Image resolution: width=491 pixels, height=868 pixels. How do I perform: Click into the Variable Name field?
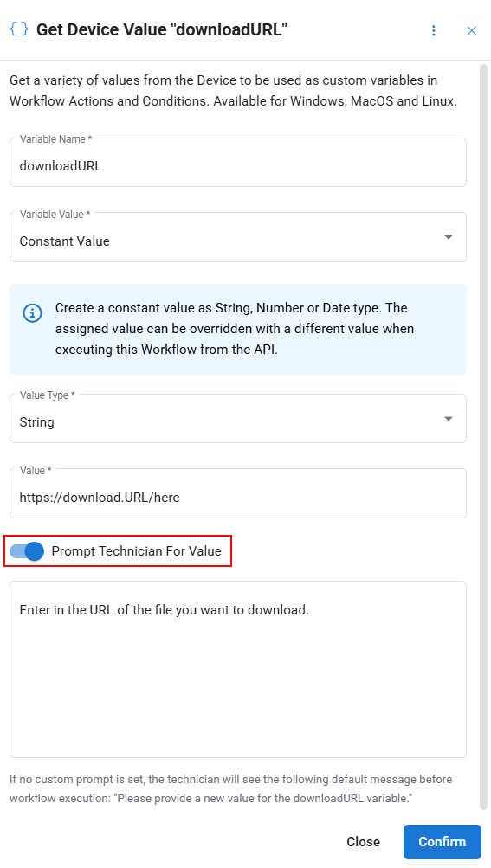[238, 162]
